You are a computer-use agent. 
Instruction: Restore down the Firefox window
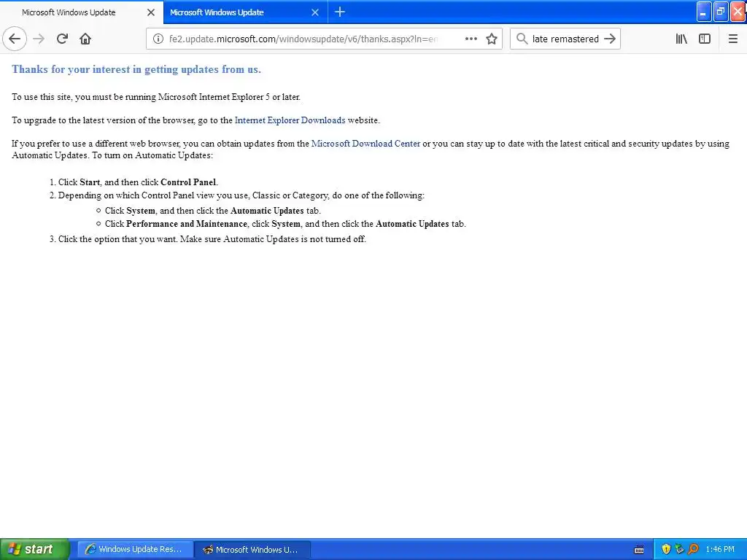coord(720,12)
